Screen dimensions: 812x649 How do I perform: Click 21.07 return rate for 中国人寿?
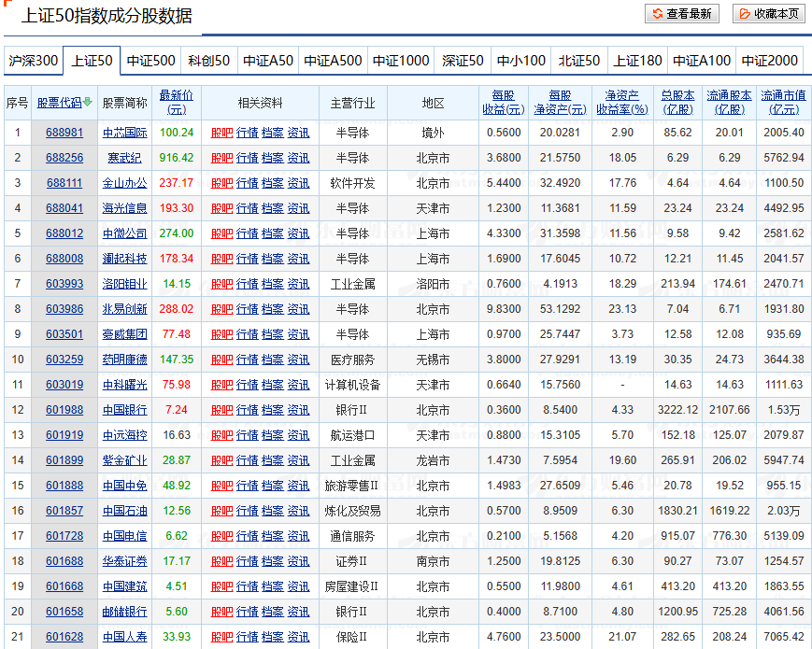[622, 637]
